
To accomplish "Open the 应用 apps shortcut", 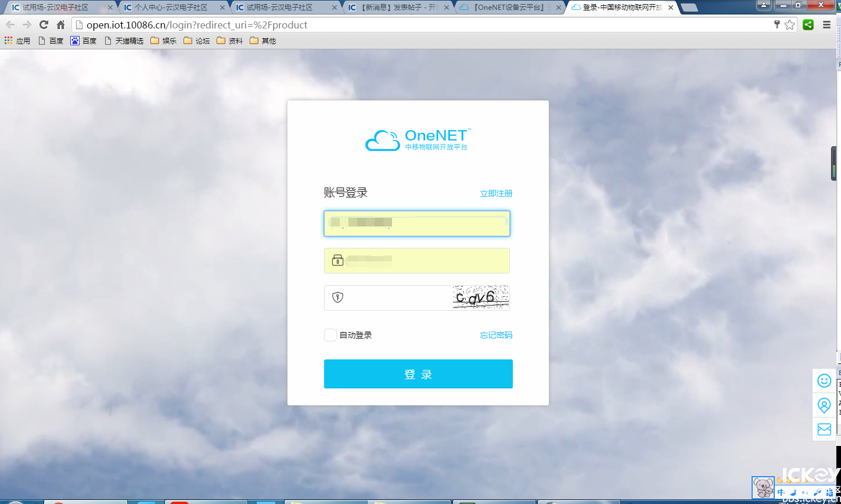I will (17, 41).
